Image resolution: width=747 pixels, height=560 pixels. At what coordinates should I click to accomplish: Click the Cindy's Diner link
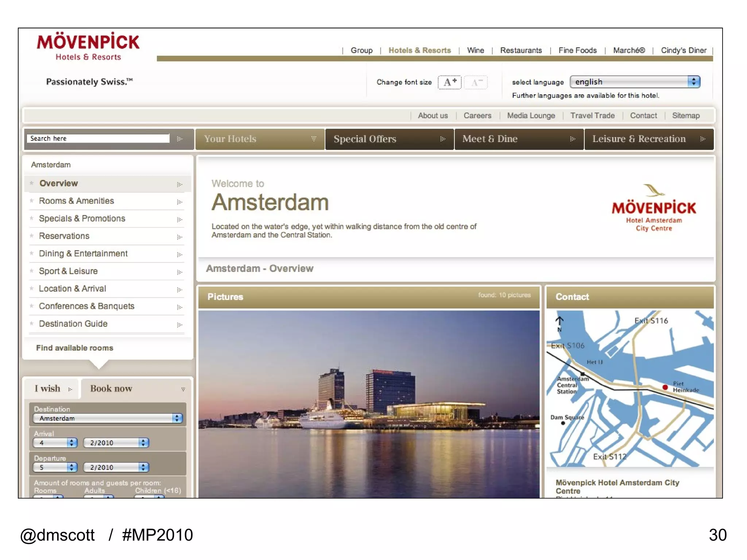(x=684, y=50)
